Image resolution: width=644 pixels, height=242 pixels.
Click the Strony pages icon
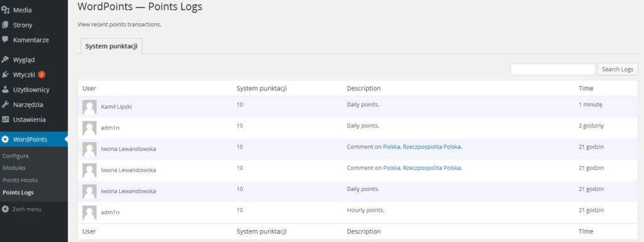click(x=5, y=25)
